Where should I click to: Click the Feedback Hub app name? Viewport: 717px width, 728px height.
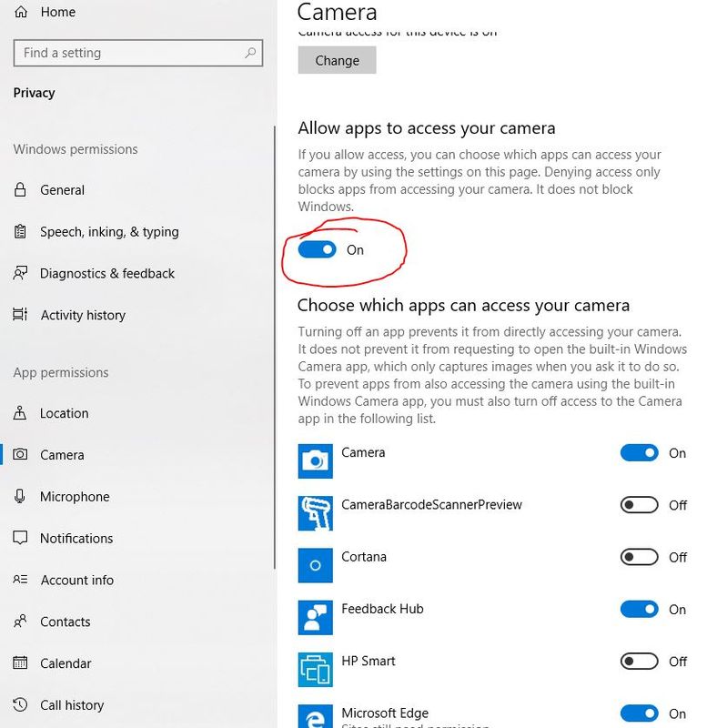tap(382, 609)
